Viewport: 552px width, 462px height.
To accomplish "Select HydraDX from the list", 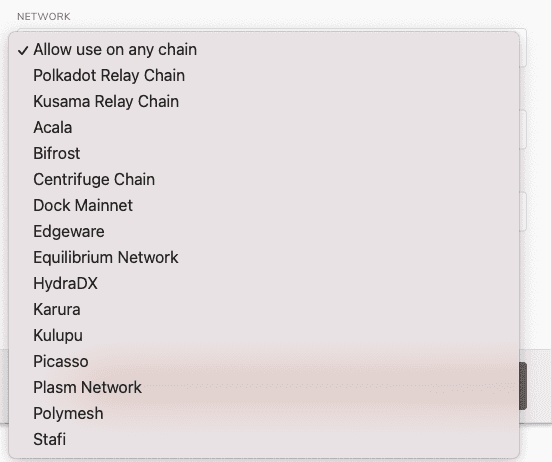I will pyautogui.click(x=264, y=283).
